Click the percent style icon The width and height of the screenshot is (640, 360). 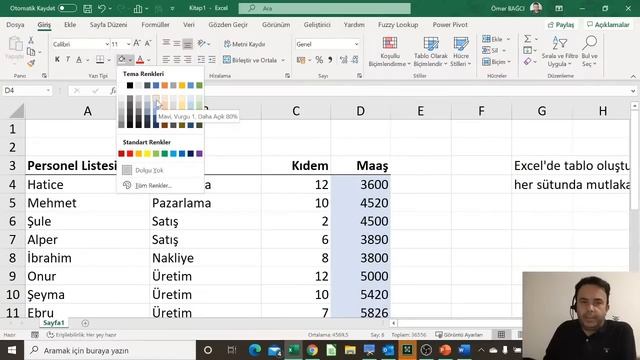[319, 60]
